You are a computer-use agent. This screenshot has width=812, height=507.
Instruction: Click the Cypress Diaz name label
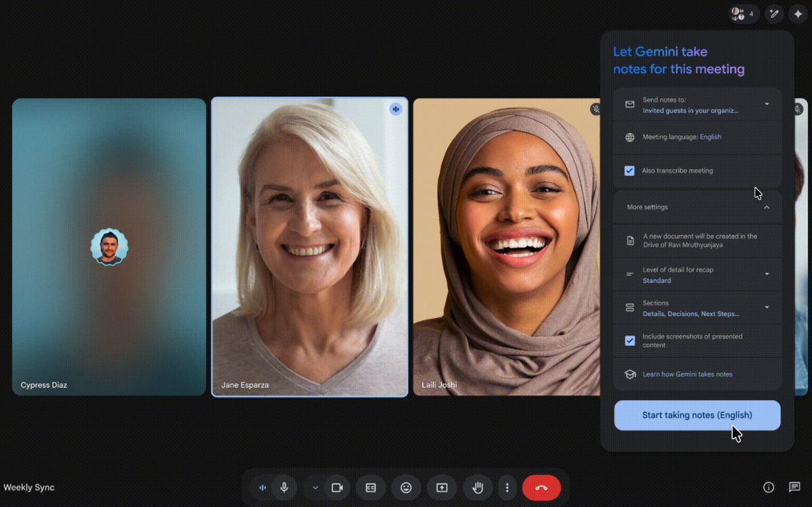[x=44, y=385]
